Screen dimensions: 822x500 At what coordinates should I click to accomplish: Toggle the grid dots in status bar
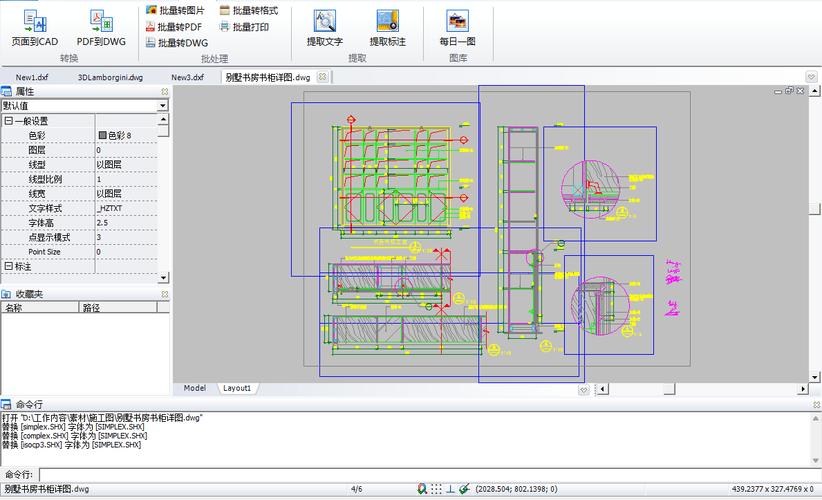click(436, 489)
